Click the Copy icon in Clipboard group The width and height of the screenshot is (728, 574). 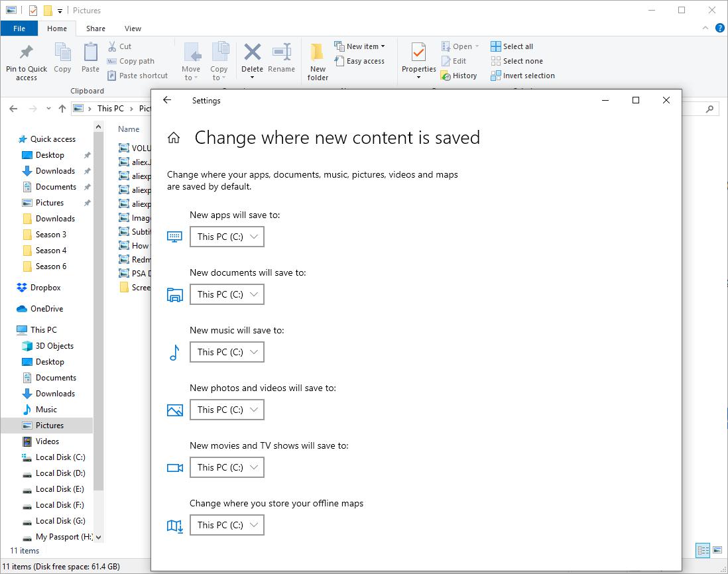[62, 52]
